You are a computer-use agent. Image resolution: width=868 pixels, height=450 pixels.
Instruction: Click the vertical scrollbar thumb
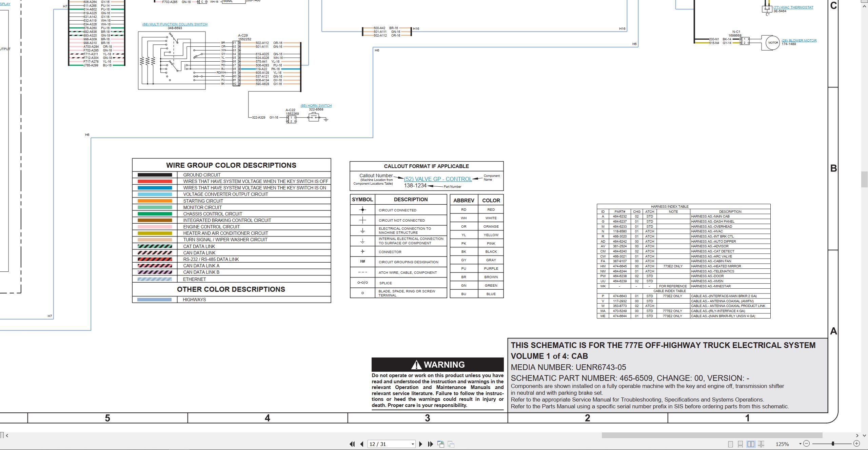(865, 180)
